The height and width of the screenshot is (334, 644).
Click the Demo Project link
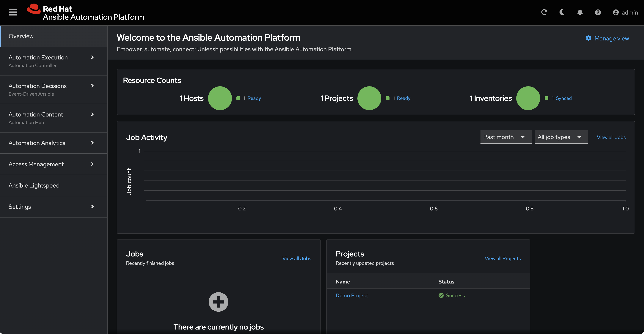(351, 295)
